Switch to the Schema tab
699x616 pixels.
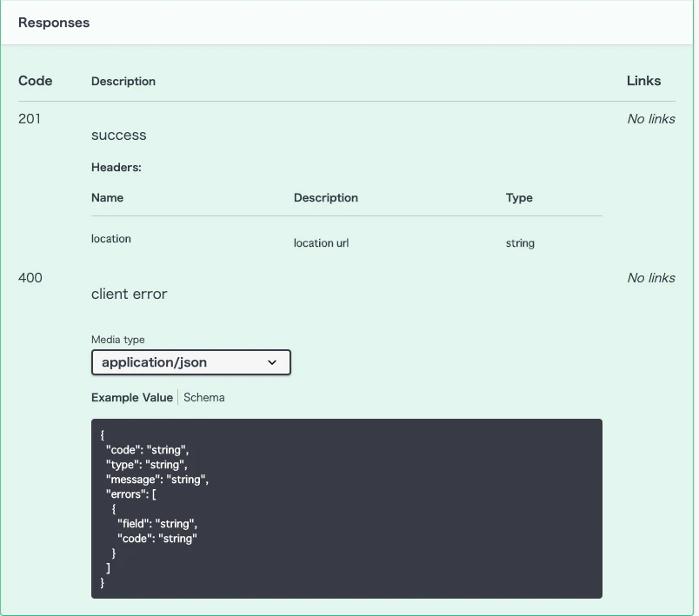point(204,397)
